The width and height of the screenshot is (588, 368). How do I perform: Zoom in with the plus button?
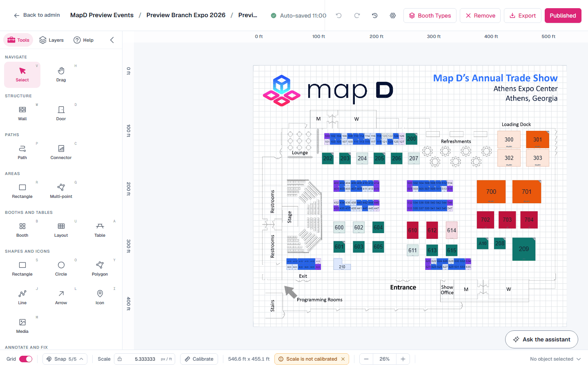[x=403, y=359]
